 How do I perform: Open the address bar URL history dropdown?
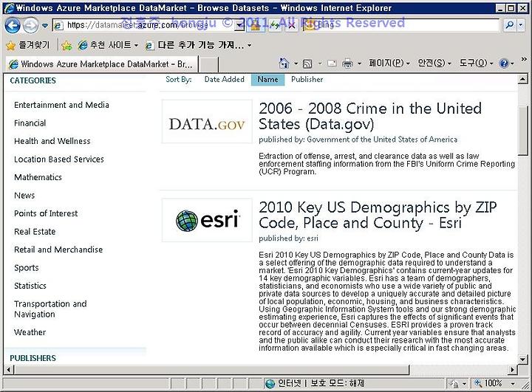240,25
